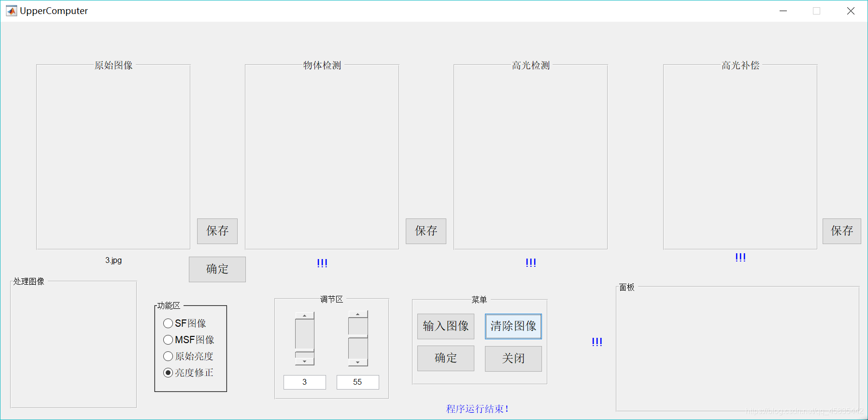Click up arrow of left slider

click(305, 316)
